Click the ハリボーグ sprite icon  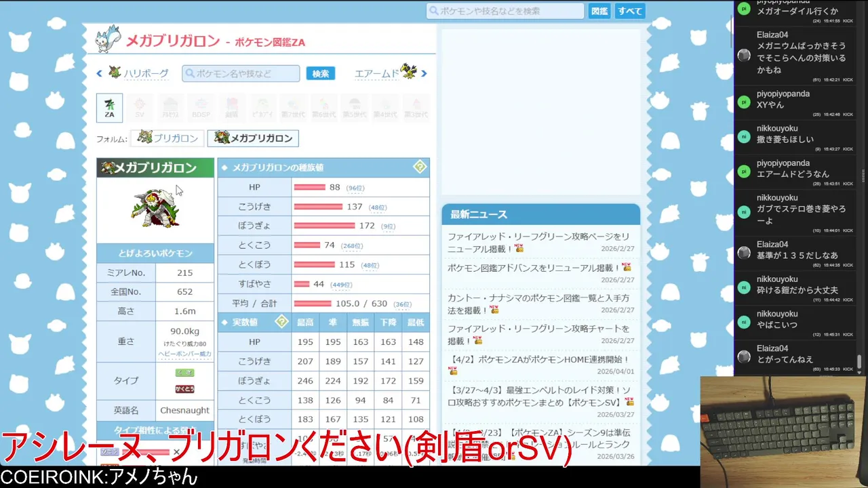pos(115,72)
